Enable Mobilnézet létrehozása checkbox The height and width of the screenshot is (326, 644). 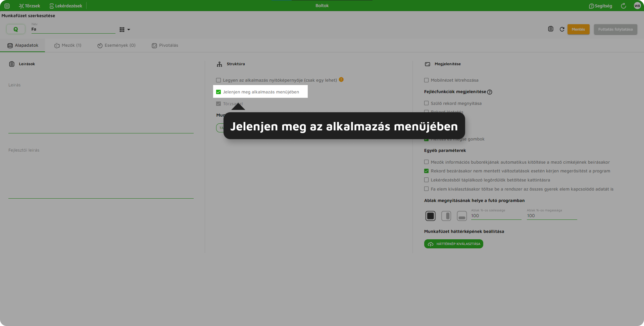tap(427, 80)
